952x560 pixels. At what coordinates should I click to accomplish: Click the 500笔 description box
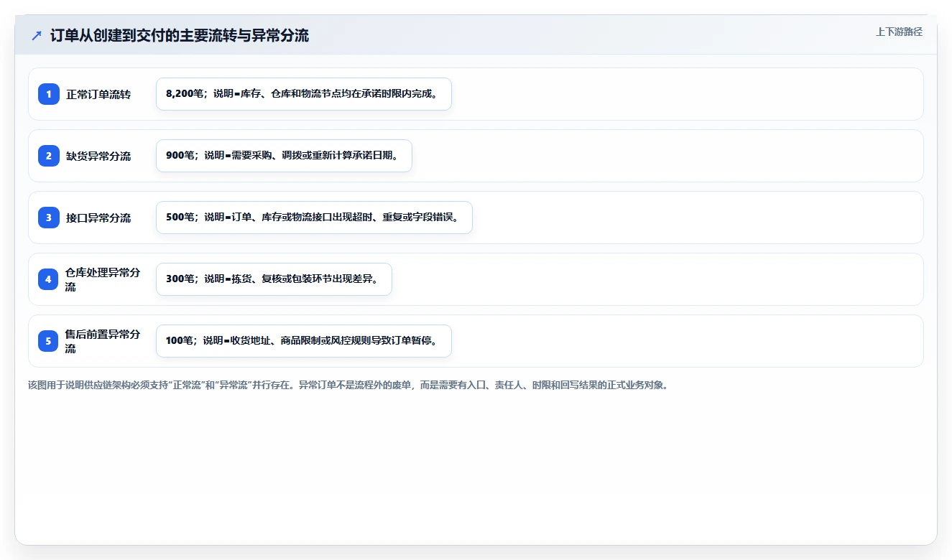314,218
